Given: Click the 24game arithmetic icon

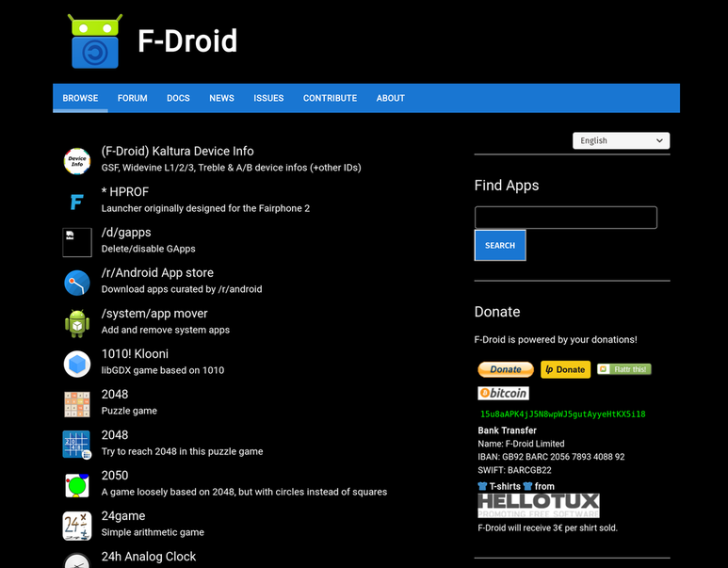Looking at the screenshot, I should (x=77, y=526).
